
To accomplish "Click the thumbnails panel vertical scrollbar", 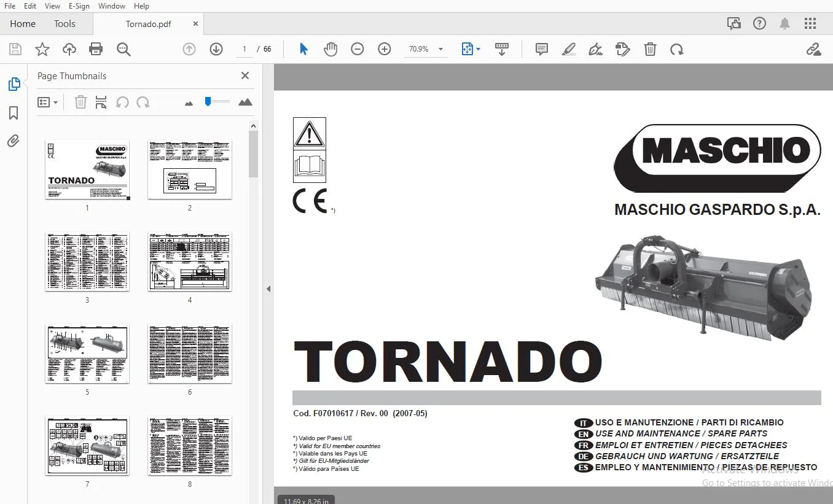I will click(253, 153).
